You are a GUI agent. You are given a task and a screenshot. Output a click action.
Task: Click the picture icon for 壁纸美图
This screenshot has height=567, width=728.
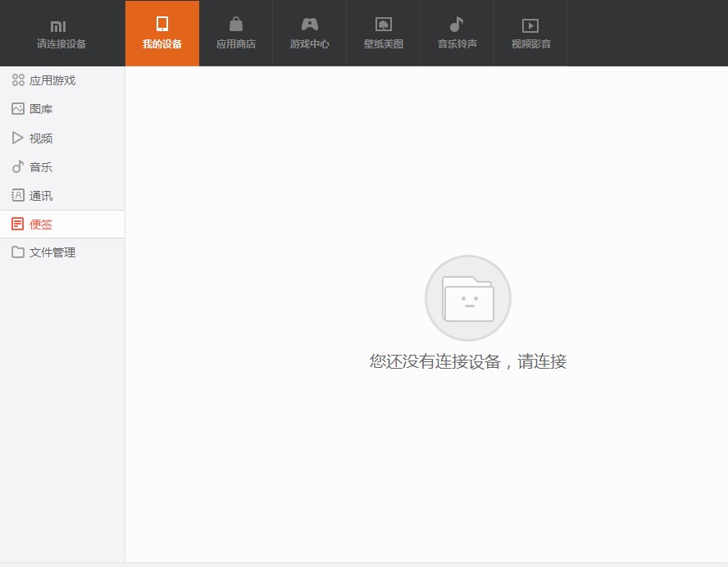point(384,25)
